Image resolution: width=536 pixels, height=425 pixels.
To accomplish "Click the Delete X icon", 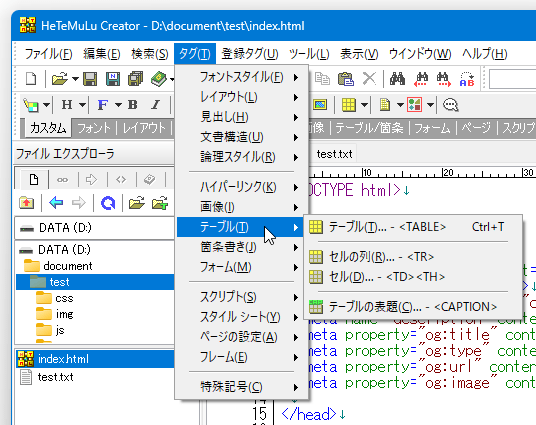I will (369, 78).
